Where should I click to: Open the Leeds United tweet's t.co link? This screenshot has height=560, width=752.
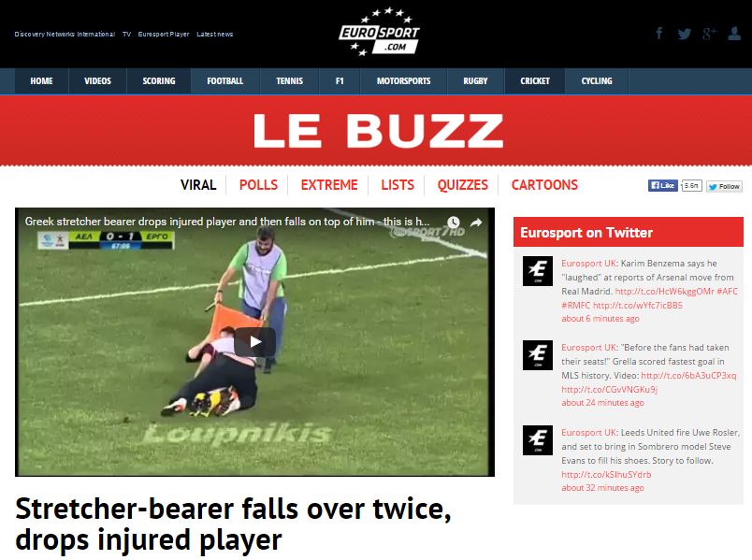(x=606, y=474)
